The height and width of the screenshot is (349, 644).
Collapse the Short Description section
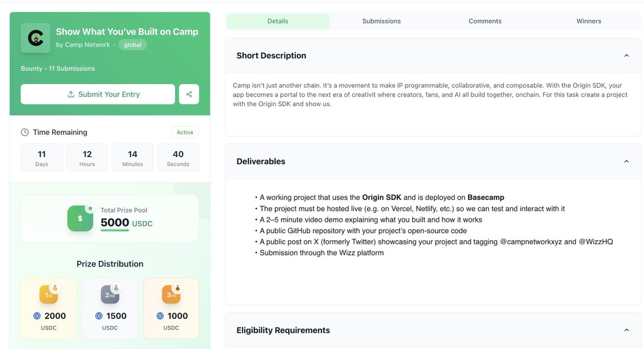[626, 55]
